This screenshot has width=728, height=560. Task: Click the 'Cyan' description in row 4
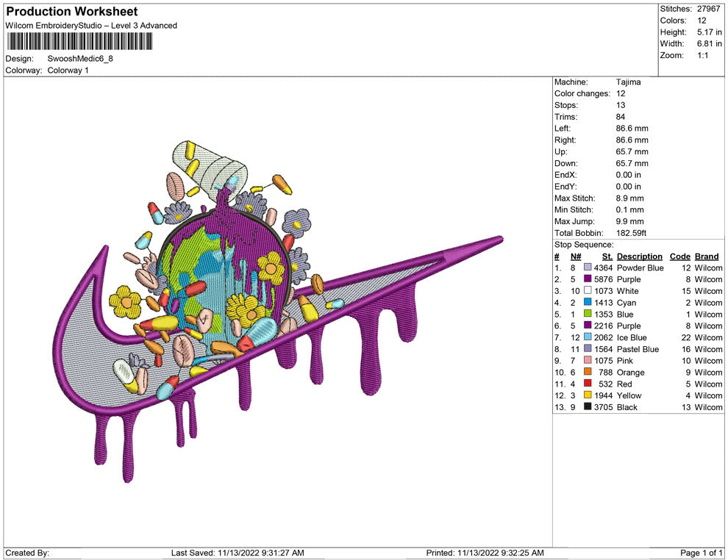tap(627, 303)
